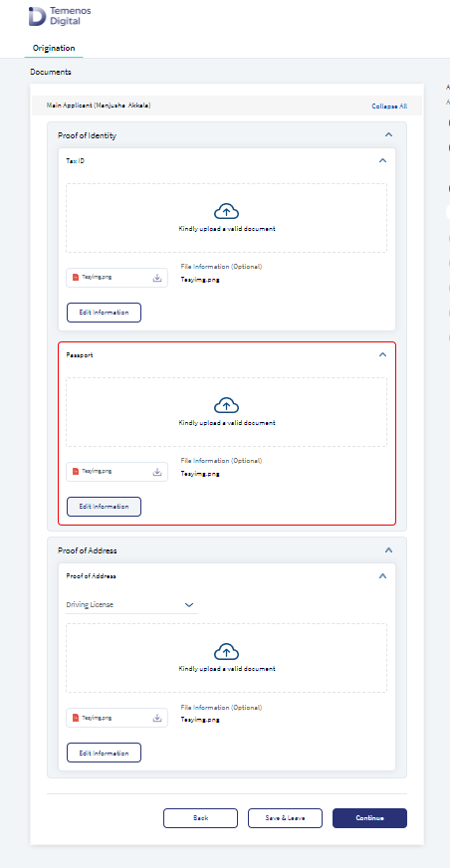The width and height of the screenshot is (450, 868).
Task: Click the Passport file PNG icon
Action: point(76,472)
